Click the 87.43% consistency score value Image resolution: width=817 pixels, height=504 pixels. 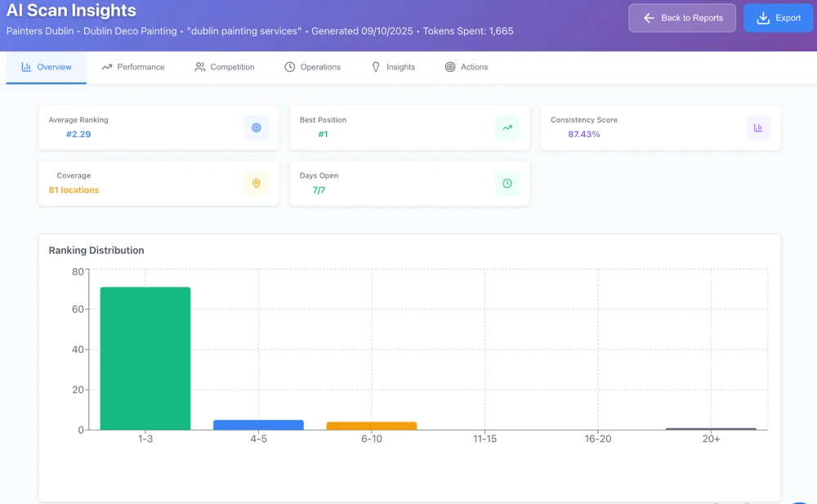click(x=584, y=134)
